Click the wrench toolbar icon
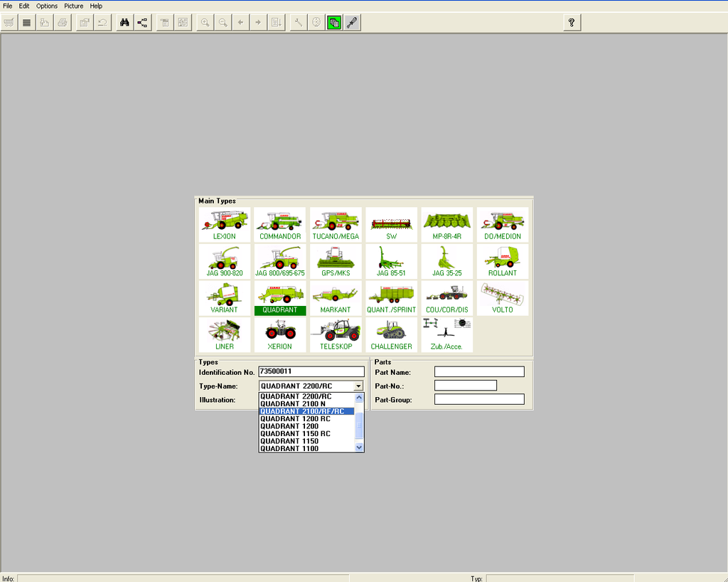 coord(299,22)
